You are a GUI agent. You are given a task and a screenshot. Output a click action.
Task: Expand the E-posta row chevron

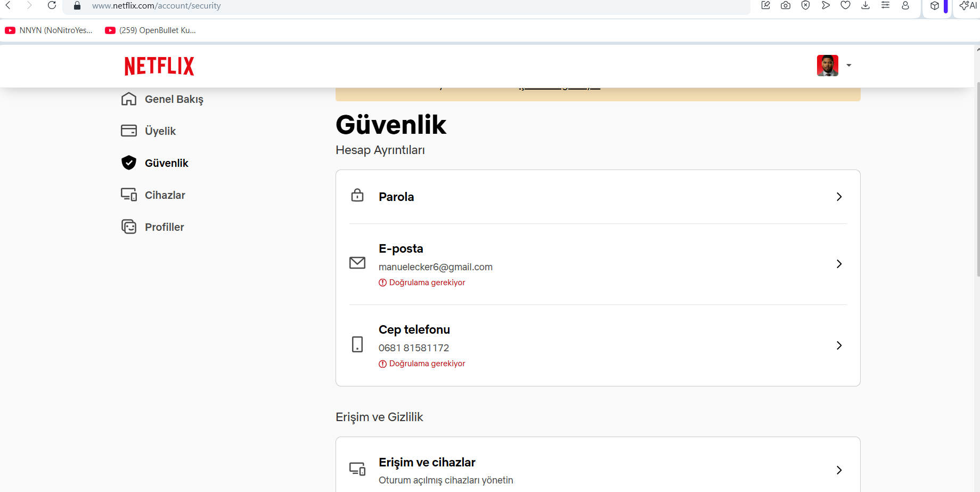click(x=839, y=264)
